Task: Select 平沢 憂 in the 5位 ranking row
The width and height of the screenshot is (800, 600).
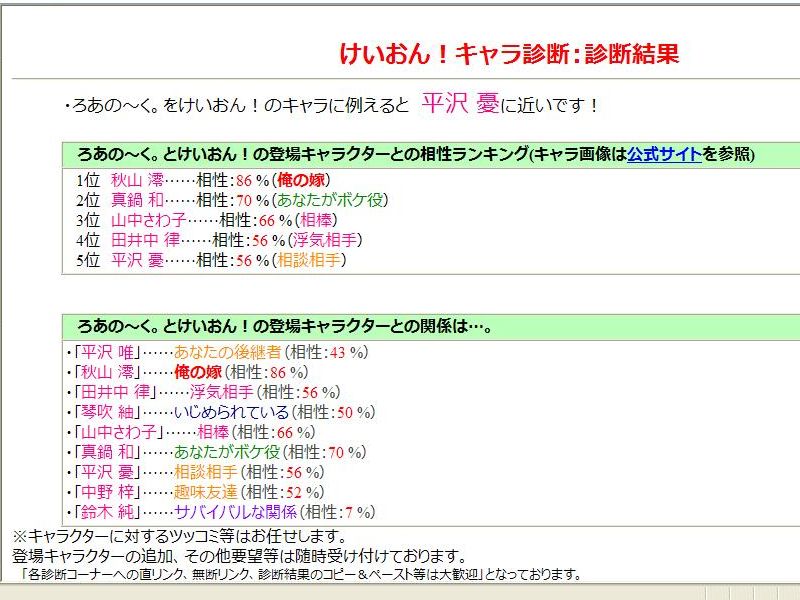Action: click(x=137, y=260)
